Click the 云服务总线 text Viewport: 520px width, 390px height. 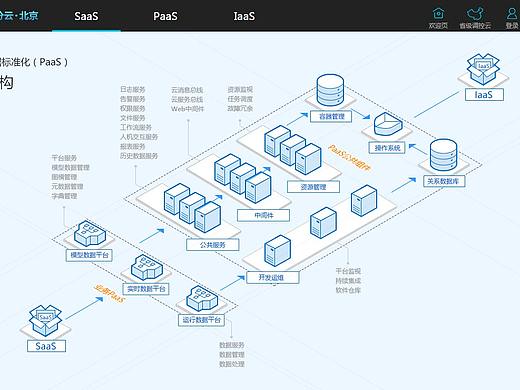coord(187,99)
